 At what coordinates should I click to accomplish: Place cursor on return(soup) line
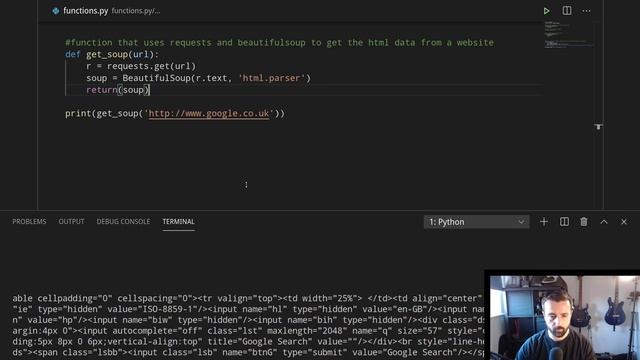(118, 90)
